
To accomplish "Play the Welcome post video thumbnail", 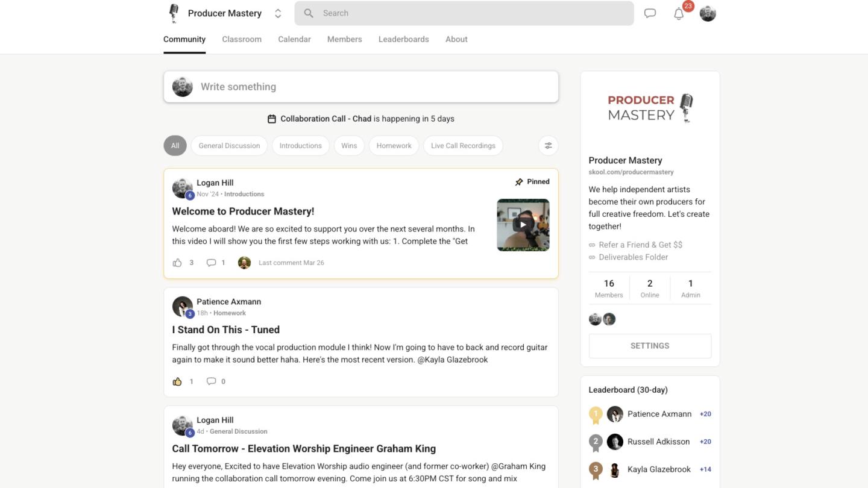I will click(523, 225).
